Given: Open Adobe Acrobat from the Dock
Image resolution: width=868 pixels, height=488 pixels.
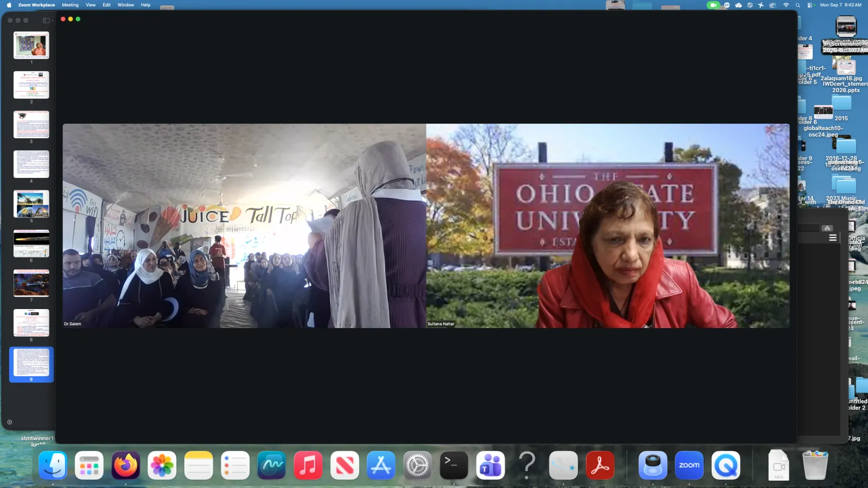Looking at the screenshot, I should click(600, 465).
